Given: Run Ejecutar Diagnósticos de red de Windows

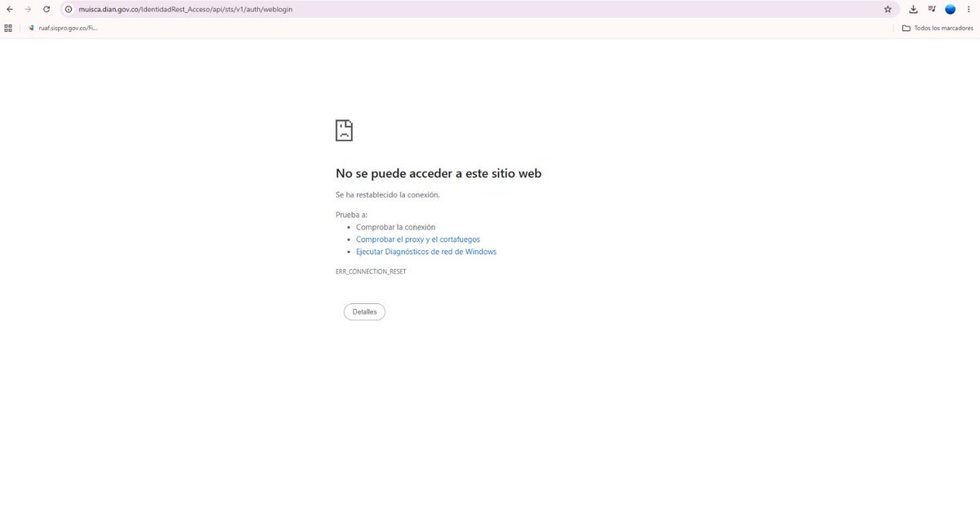Looking at the screenshot, I should coord(426,252).
